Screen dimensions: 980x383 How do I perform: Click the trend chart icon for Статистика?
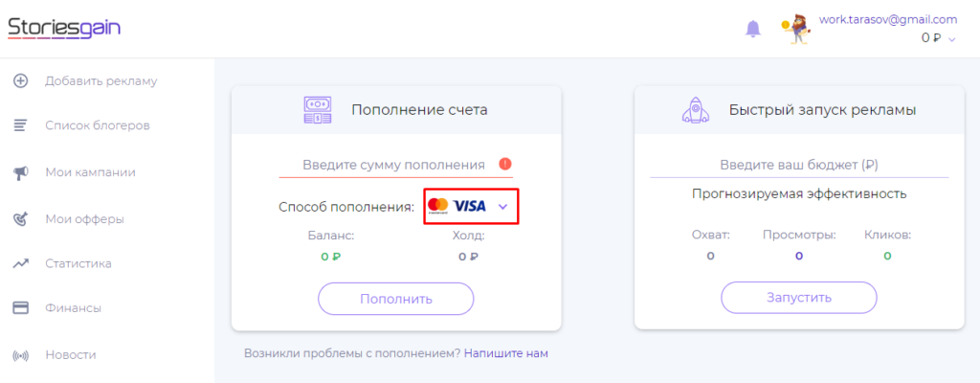tap(20, 263)
